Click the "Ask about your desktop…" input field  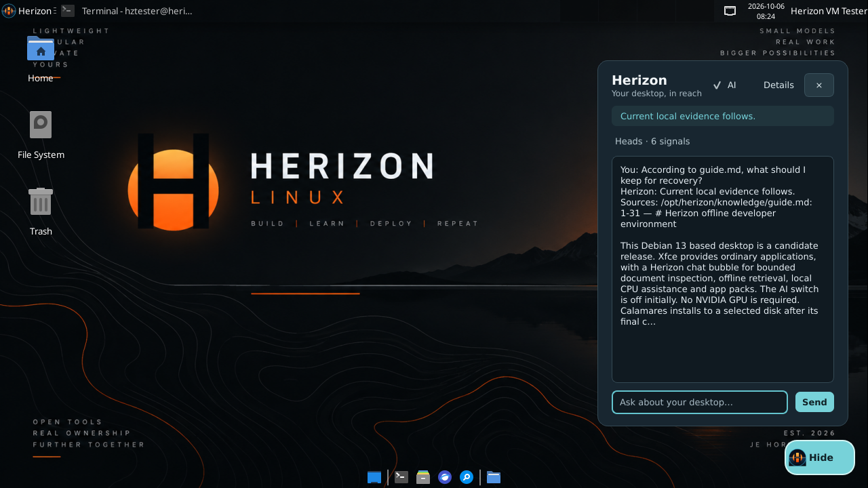tap(700, 402)
